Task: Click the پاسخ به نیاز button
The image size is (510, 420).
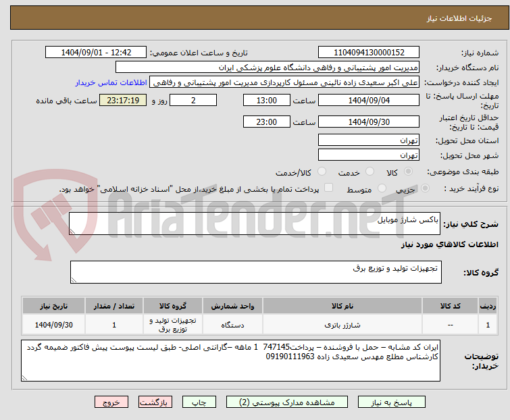Action: pos(391,402)
